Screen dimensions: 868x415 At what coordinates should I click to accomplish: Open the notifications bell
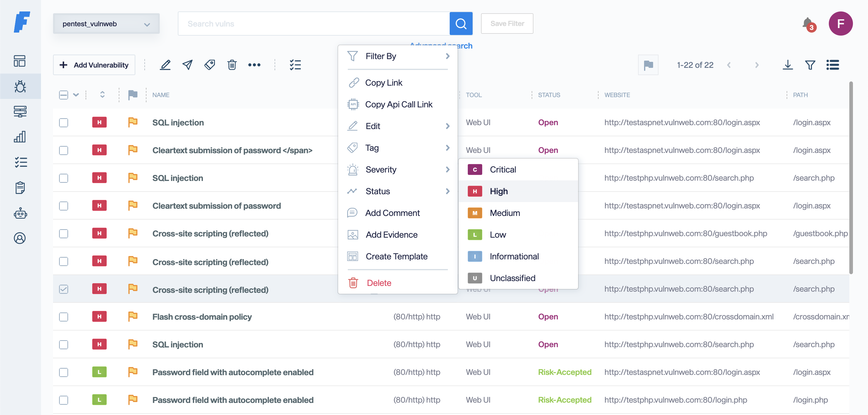click(x=808, y=24)
